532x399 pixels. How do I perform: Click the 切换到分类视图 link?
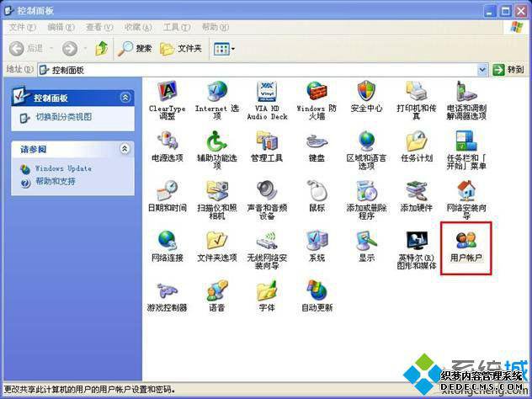point(63,117)
